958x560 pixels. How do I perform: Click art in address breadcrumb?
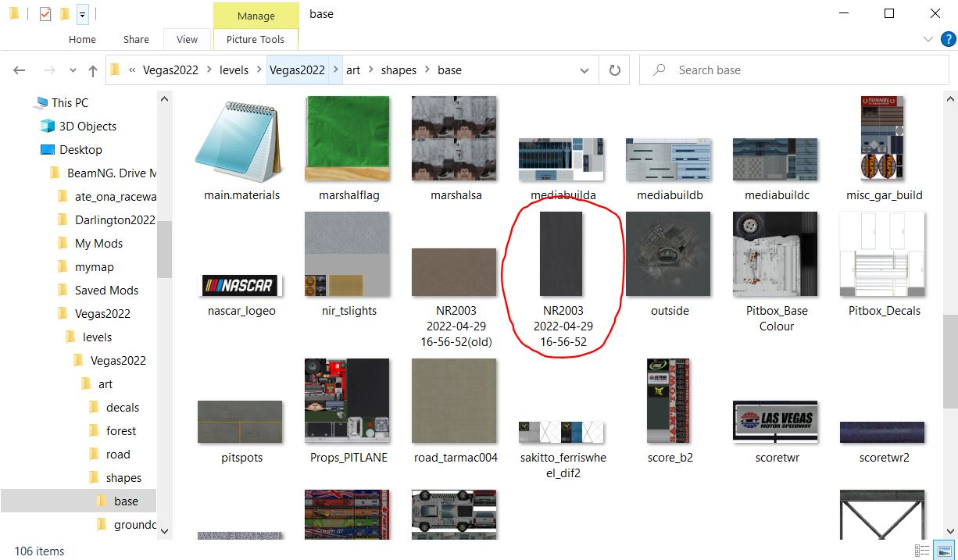tap(353, 70)
